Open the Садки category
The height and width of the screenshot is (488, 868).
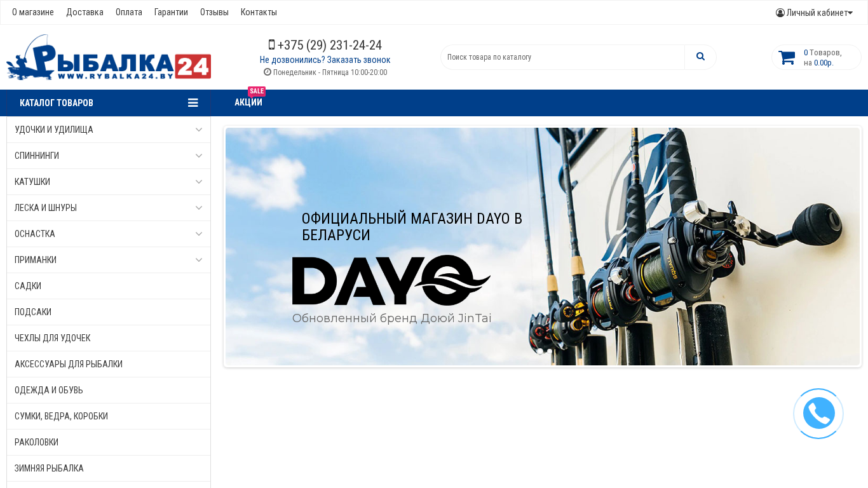pos(109,286)
